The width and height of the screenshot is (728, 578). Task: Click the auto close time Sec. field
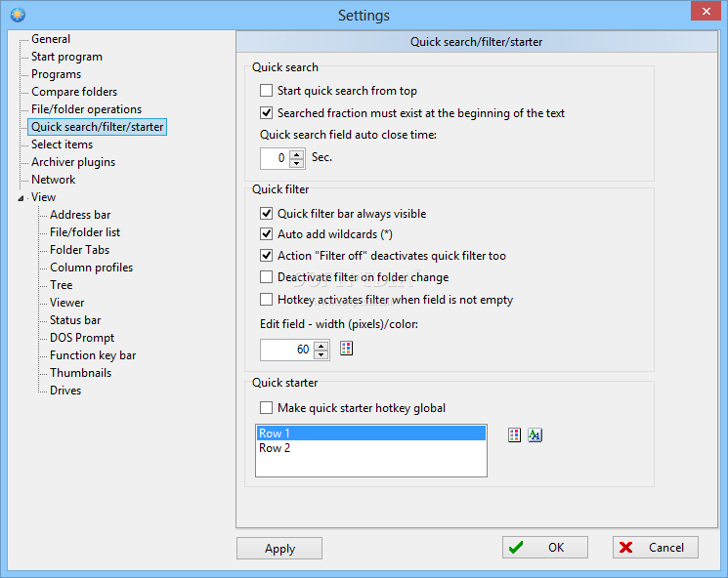pos(276,158)
